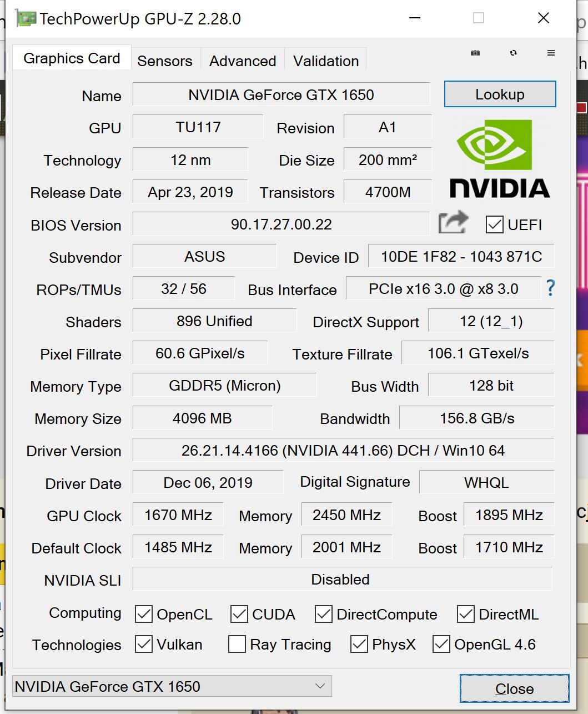The width and height of the screenshot is (588, 714).
Task: Click the GPU-Z title bar app icon
Action: 26,18
